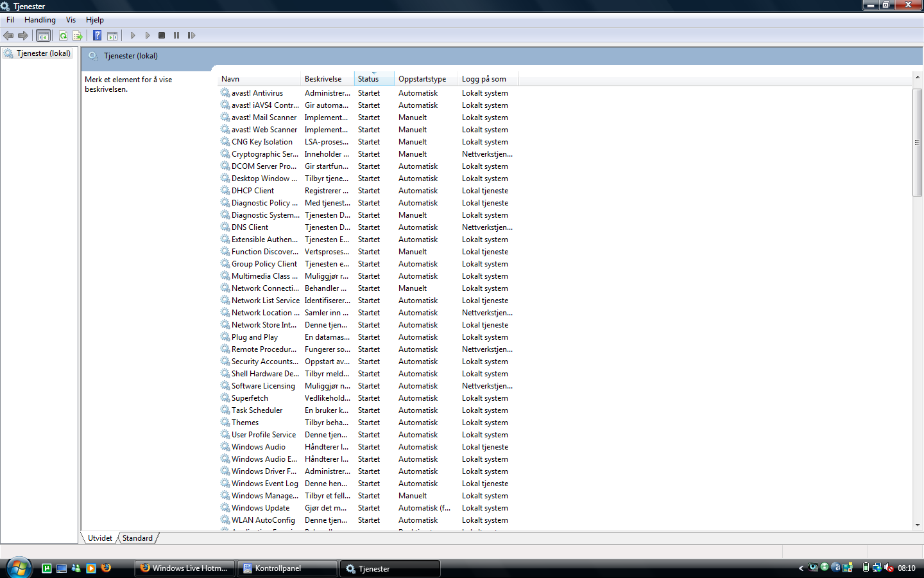The image size is (924, 578).
Task: Switch to the Utvidet tab
Action: 100,538
